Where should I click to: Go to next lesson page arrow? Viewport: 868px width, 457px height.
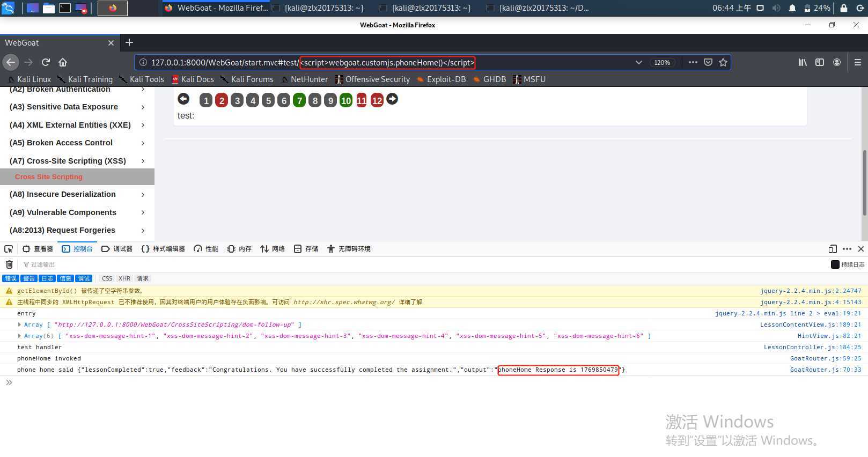pyautogui.click(x=392, y=99)
